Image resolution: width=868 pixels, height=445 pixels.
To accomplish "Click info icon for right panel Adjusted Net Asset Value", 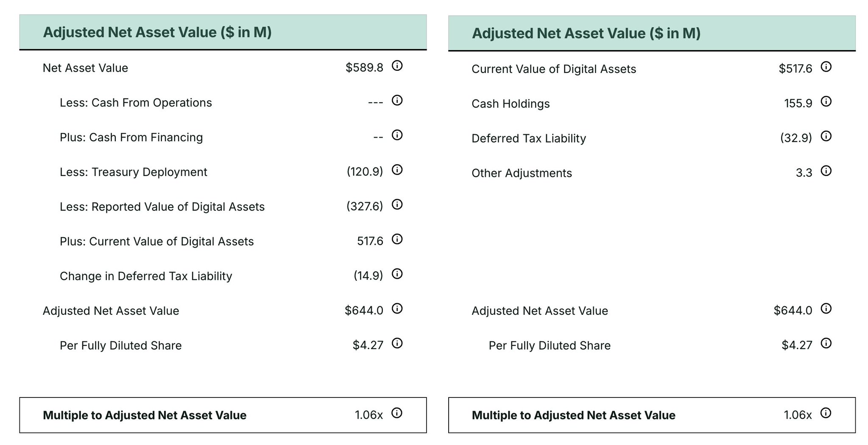I will click(826, 309).
